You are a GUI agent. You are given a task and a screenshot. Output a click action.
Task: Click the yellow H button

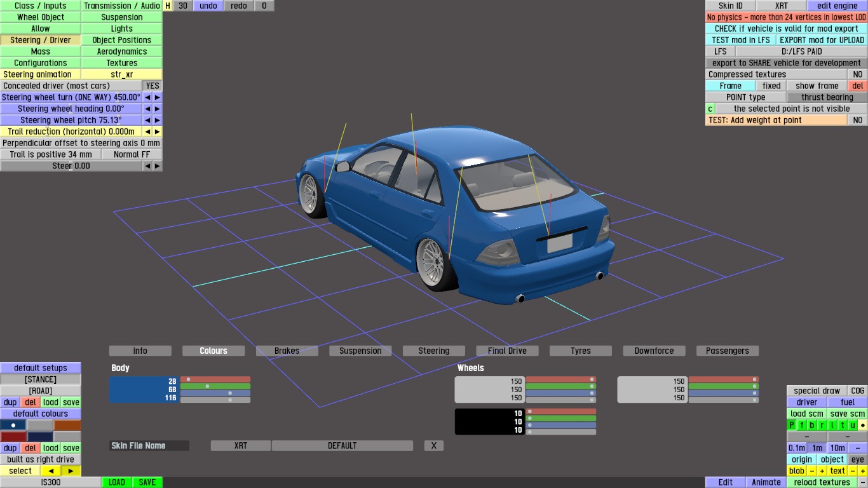168,6
